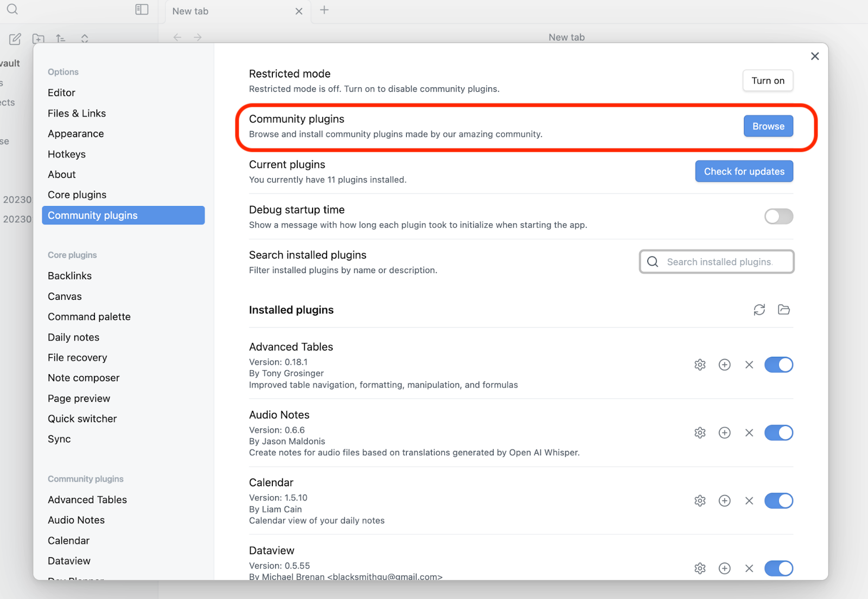
Task: Open the Hotkeys settings section
Action: [x=67, y=154]
